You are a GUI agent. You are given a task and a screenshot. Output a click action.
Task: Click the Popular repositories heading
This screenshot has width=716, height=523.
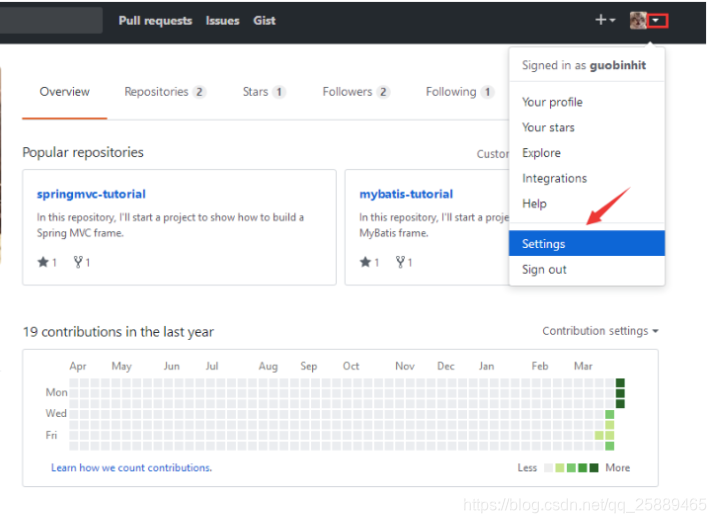[x=83, y=152]
